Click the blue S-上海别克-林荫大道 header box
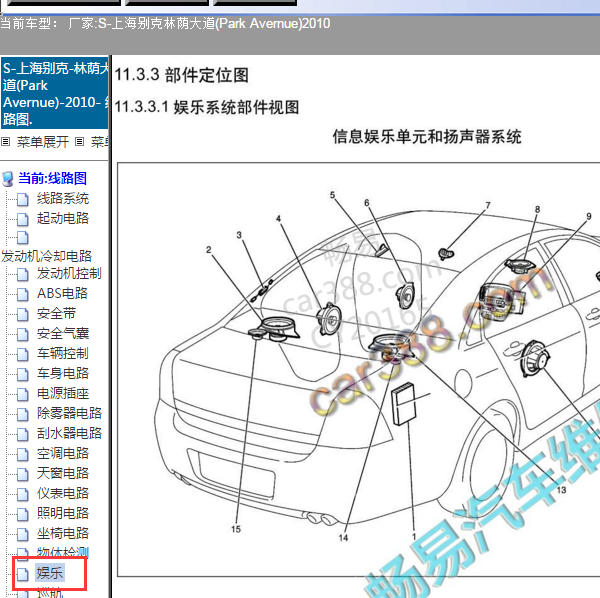 (x=54, y=93)
